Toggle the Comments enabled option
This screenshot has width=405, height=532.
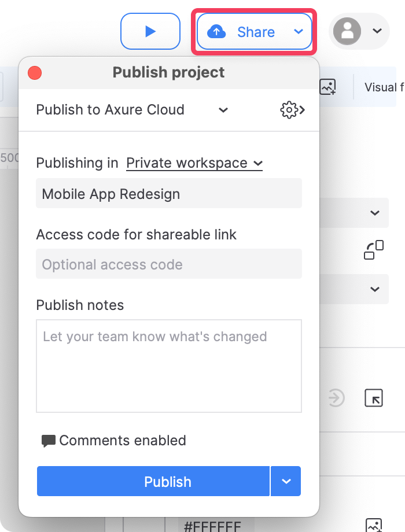114,441
